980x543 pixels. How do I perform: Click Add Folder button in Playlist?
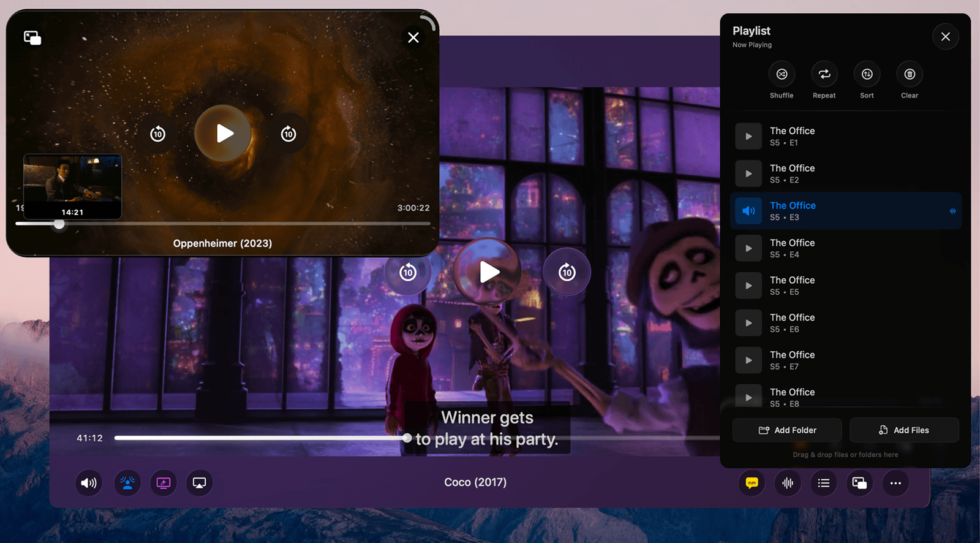(787, 430)
